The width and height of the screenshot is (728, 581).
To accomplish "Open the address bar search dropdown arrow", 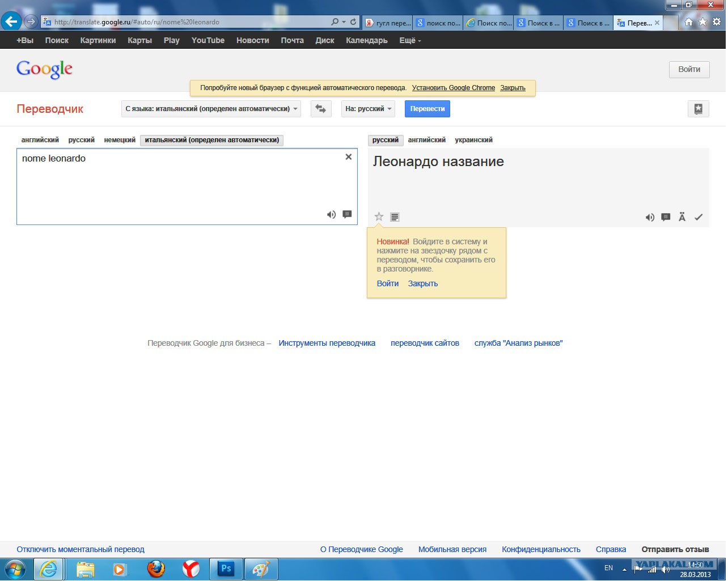I will coord(344,22).
